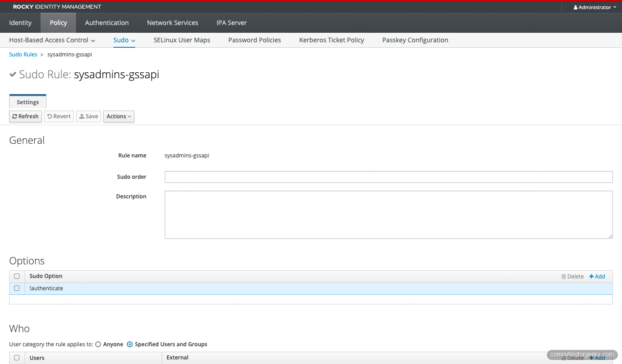Open the Administrator user menu

(x=595, y=7)
